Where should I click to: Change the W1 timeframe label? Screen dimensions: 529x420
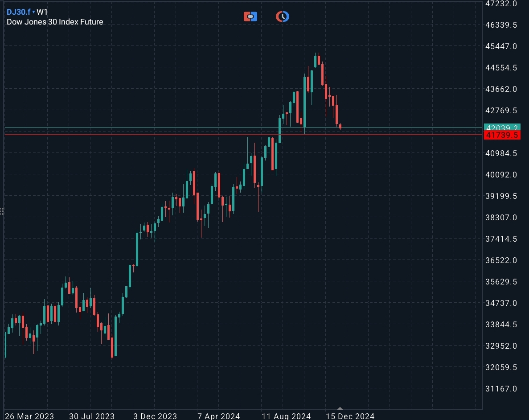click(x=42, y=12)
